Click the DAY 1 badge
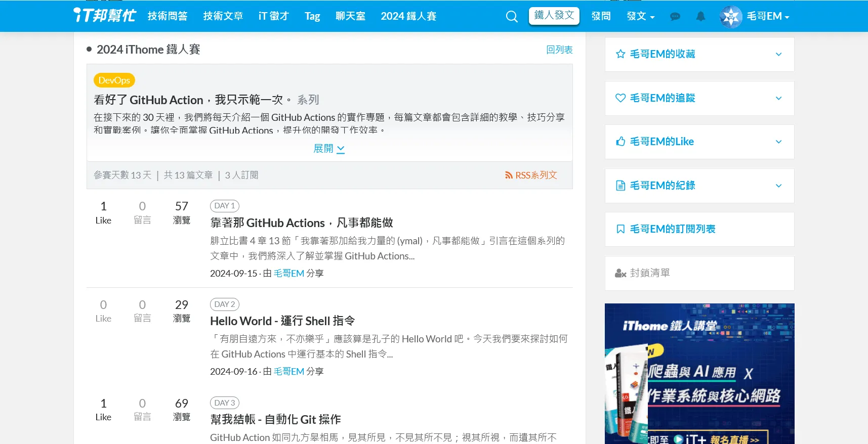 tap(225, 206)
